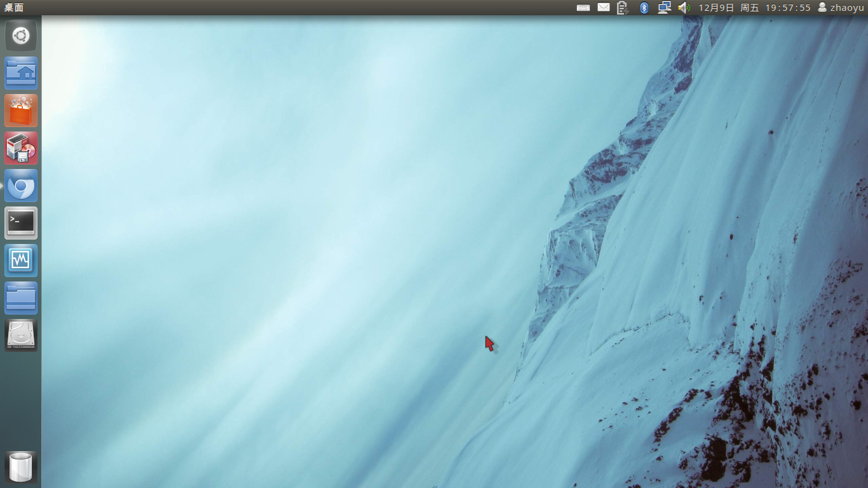Viewport: 868px width, 488px height.
Task: Open the calendar from the clock
Action: (x=755, y=8)
